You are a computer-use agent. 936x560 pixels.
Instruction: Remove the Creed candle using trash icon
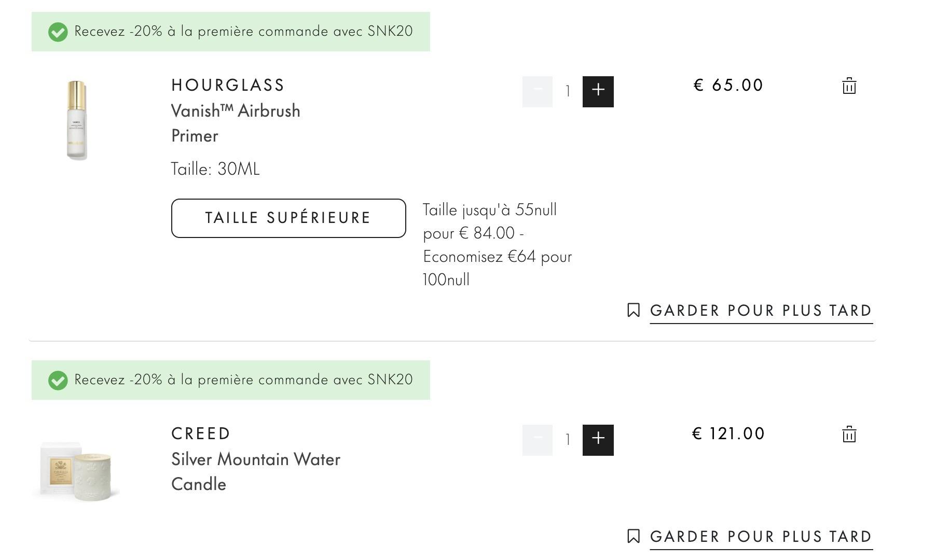tap(849, 434)
